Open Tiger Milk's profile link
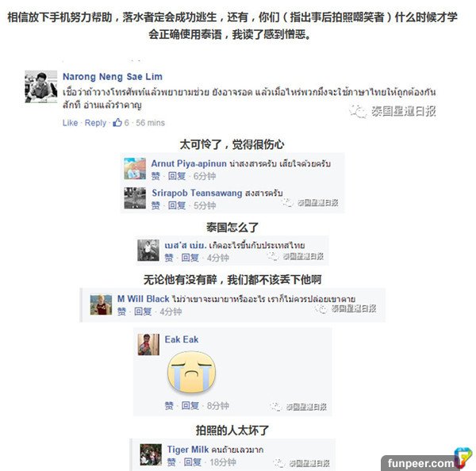This screenshot has width=476, height=471. (188, 450)
